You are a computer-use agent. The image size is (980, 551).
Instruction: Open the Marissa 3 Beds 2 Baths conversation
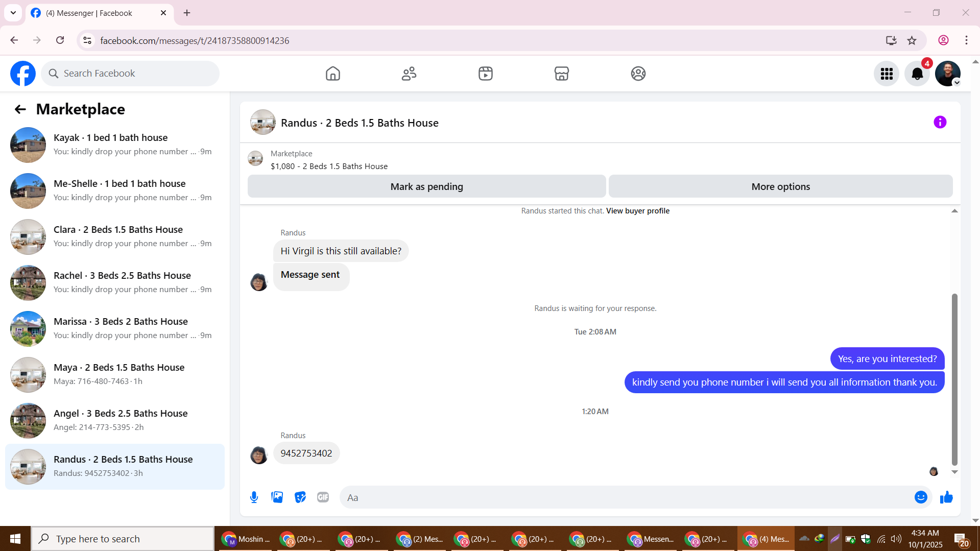pyautogui.click(x=115, y=329)
